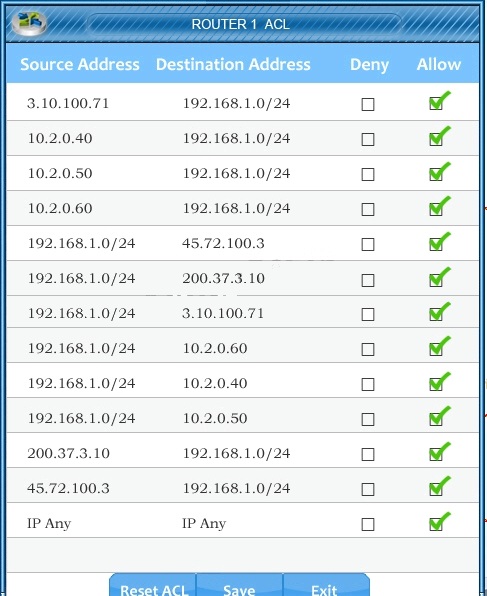Save the ACL configuration

[x=240, y=585]
